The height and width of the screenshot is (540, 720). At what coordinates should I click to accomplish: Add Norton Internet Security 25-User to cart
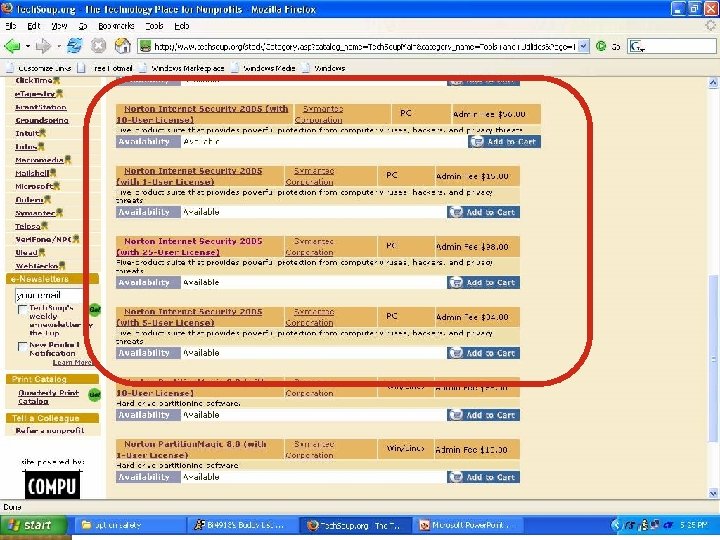click(484, 282)
